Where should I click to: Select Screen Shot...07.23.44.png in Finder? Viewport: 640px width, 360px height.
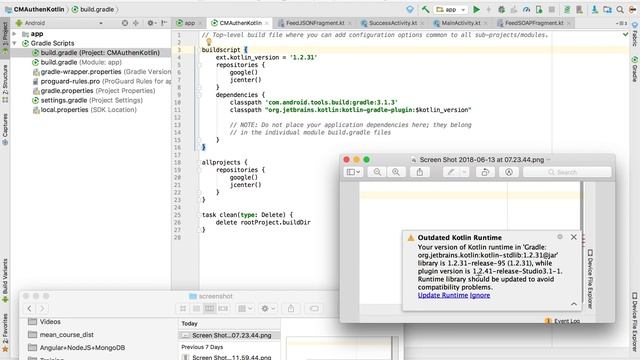229,335
